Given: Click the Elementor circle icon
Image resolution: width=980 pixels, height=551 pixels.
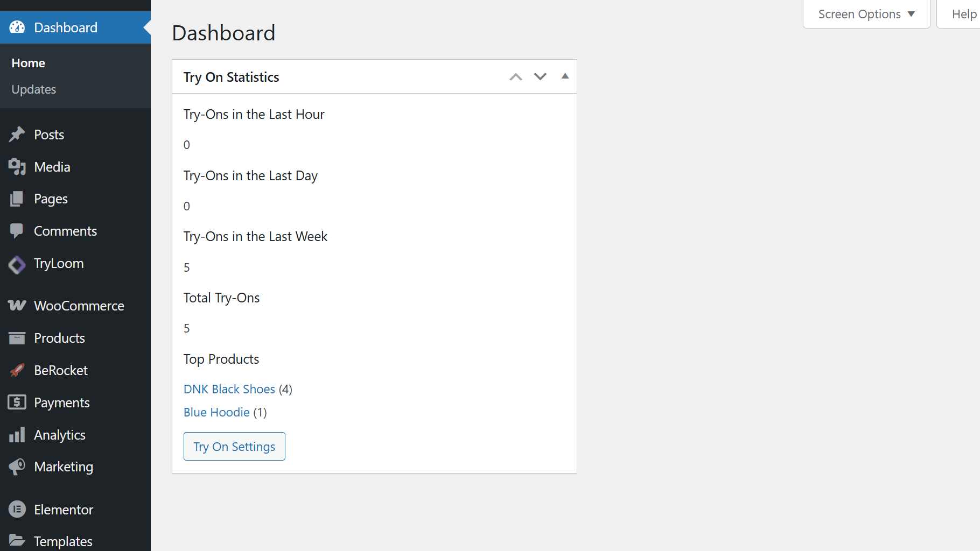Looking at the screenshot, I should pos(17,509).
